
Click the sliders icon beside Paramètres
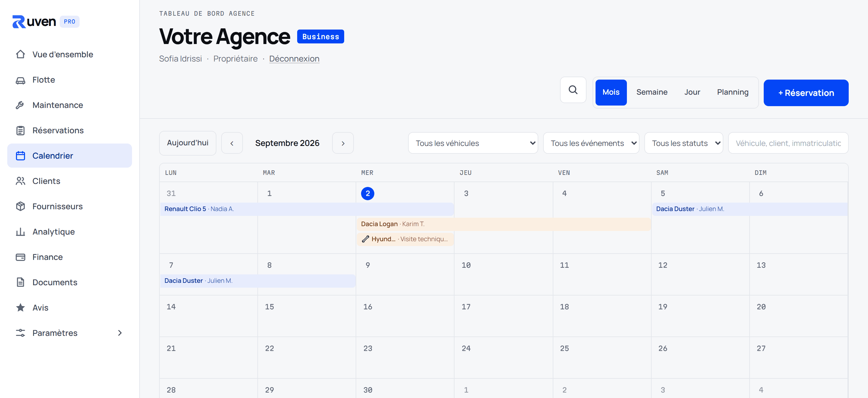click(20, 333)
